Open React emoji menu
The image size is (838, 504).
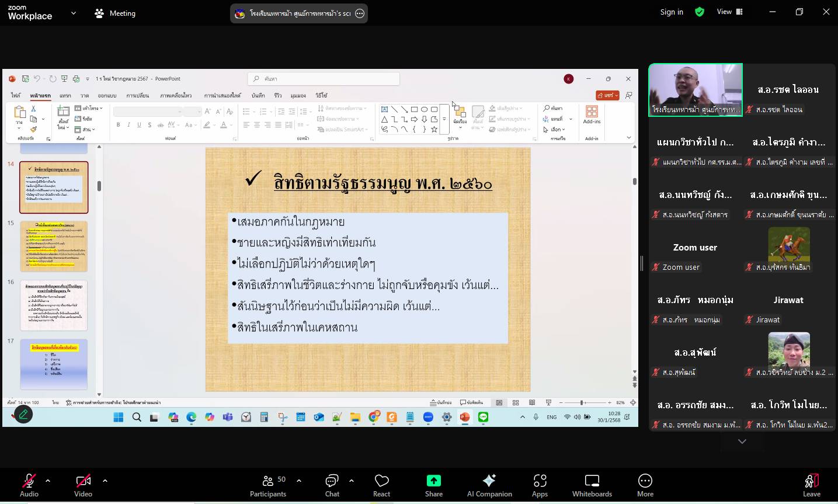[382, 485]
